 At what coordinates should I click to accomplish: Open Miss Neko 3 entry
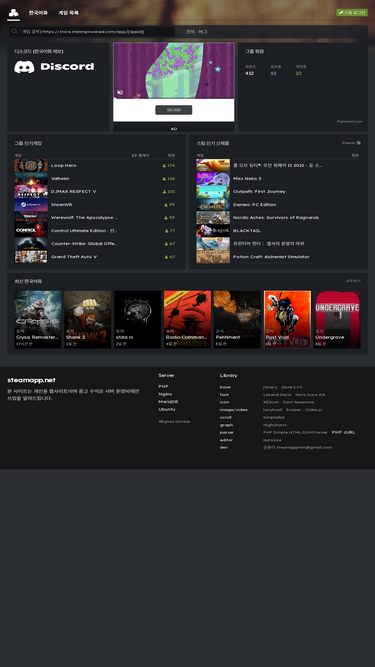click(x=278, y=179)
